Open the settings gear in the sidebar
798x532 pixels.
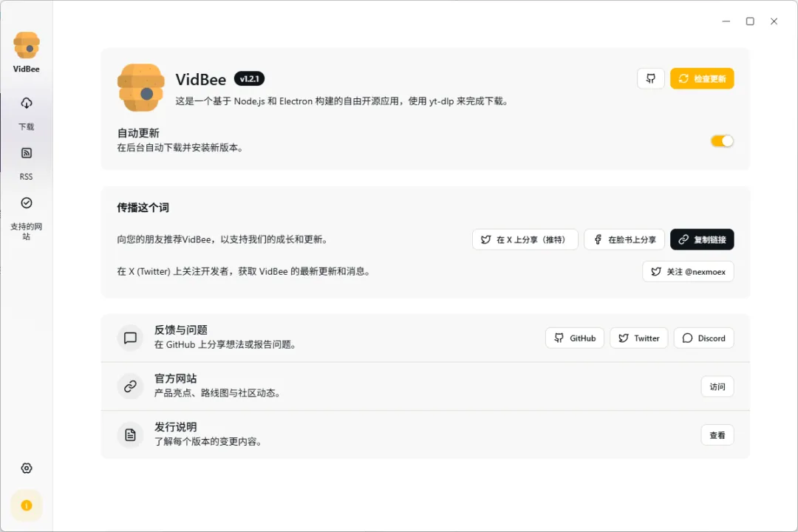tap(27, 468)
